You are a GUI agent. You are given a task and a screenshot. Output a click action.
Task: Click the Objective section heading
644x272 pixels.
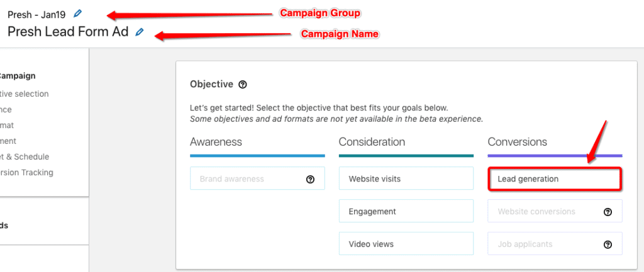click(x=211, y=85)
